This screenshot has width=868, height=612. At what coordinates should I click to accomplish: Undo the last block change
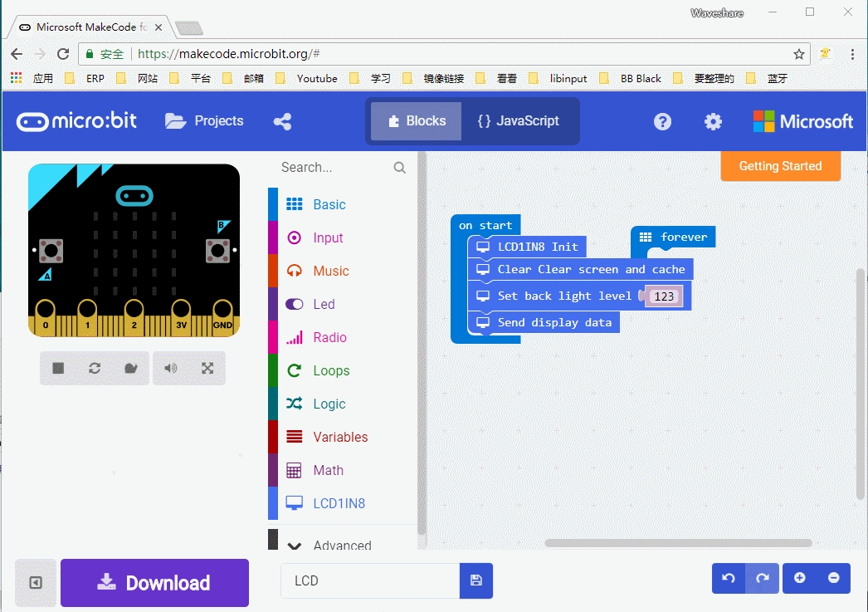tap(729, 578)
